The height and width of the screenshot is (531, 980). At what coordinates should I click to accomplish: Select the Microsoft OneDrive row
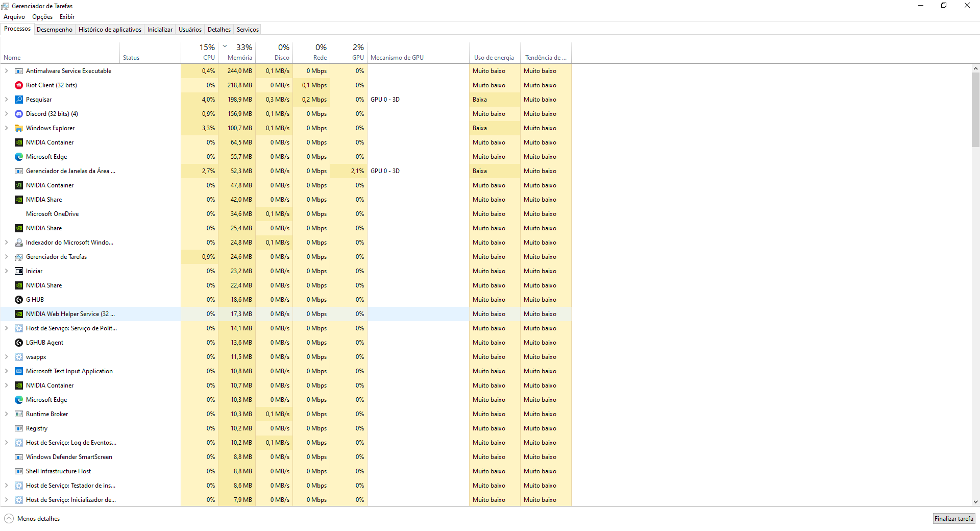(286, 214)
